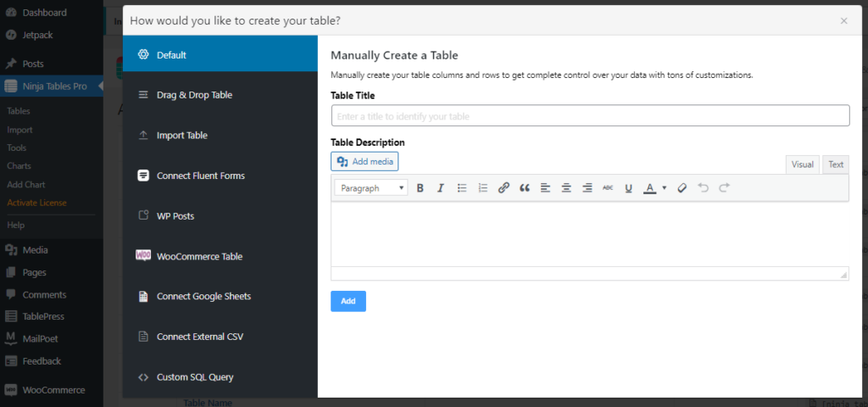Select the Default table option
868x407 pixels.
[x=220, y=55]
